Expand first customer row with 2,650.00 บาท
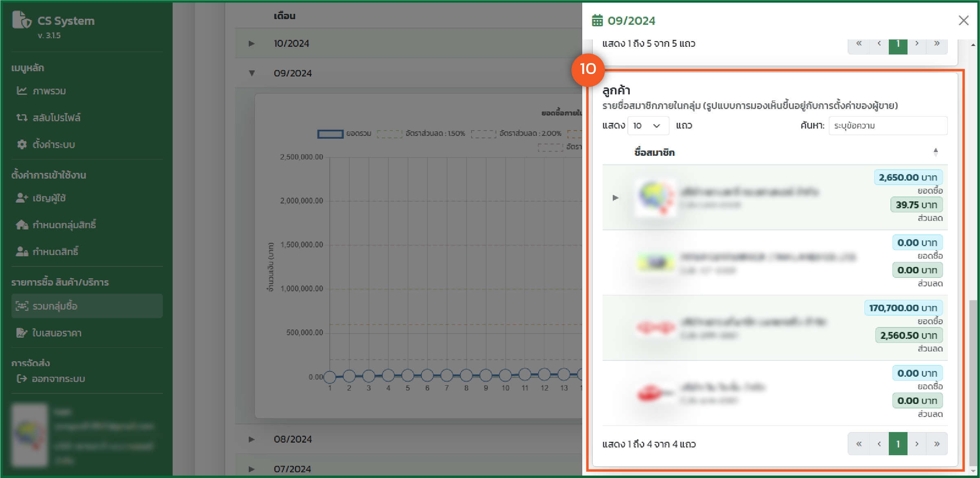This screenshot has width=980, height=478. coord(616,198)
